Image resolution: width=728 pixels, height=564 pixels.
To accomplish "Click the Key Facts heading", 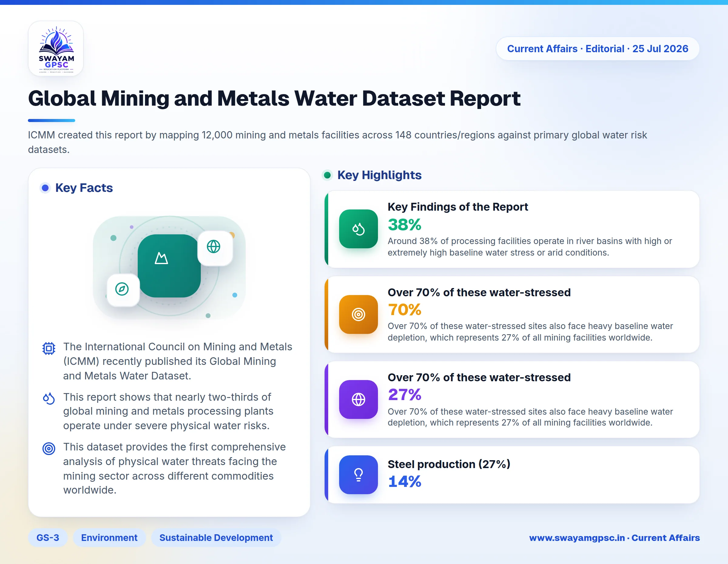I will click(x=84, y=188).
